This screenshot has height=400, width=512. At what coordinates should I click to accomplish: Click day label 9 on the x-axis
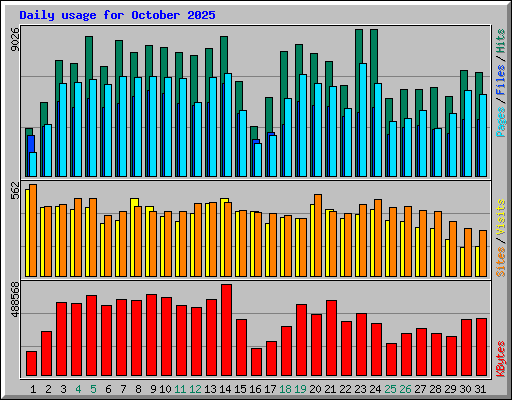coord(153,389)
